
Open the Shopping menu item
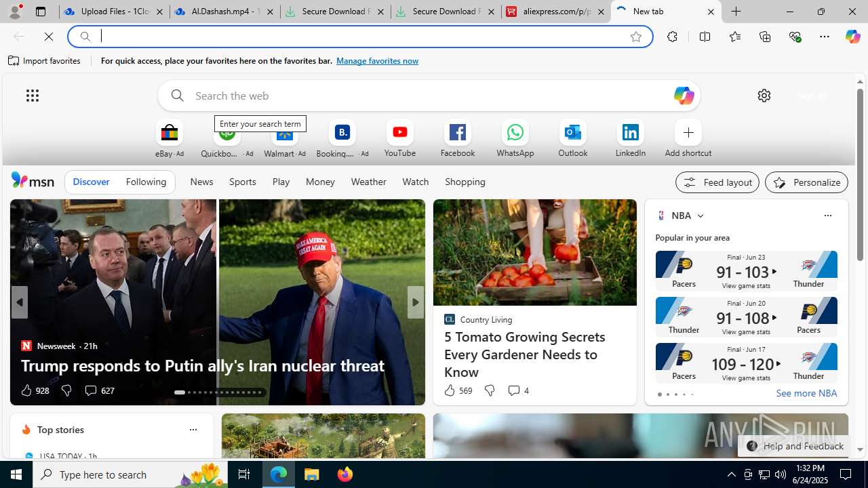click(x=465, y=182)
